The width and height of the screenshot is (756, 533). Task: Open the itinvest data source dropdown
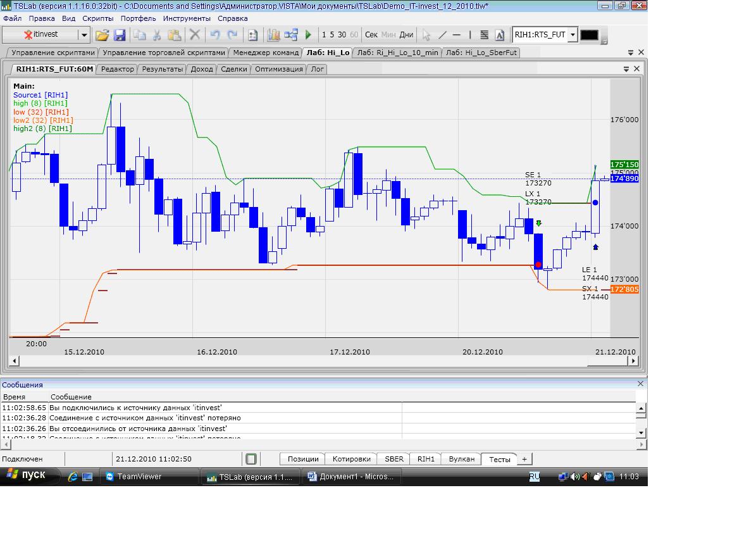pyautogui.click(x=84, y=35)
